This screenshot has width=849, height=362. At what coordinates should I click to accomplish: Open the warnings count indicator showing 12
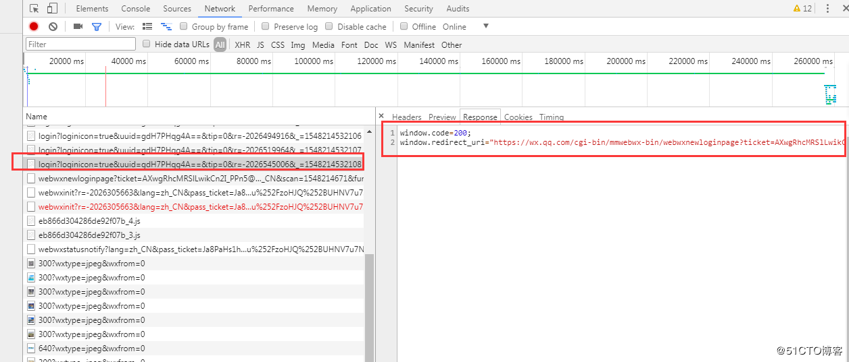[x=802, y=9]
